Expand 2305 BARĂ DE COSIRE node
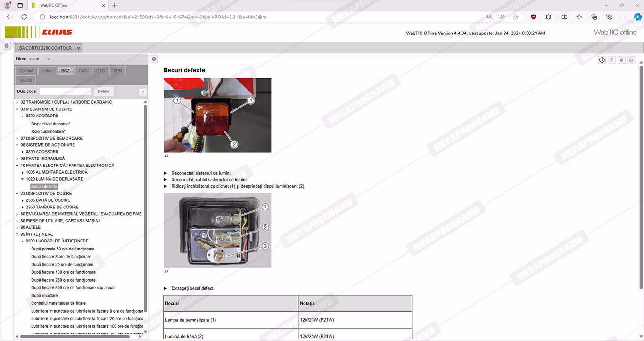This screenshot has height=341, width=644. 23,200
